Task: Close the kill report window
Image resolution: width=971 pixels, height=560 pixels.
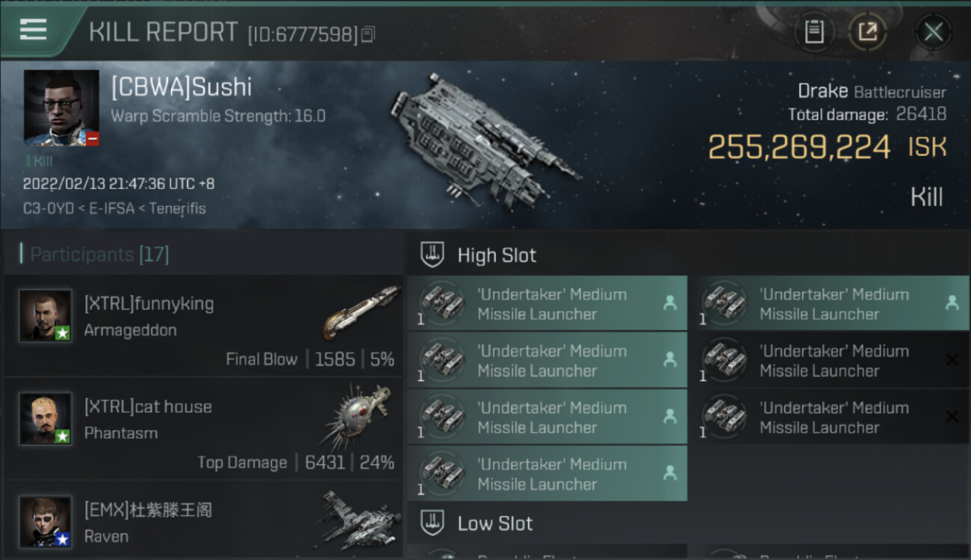Action: 933,32
